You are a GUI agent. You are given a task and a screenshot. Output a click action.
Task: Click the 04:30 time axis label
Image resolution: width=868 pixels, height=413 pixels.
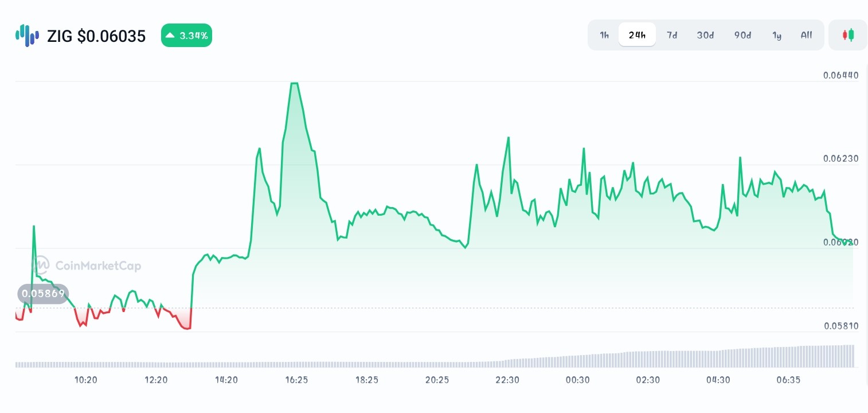718,380
